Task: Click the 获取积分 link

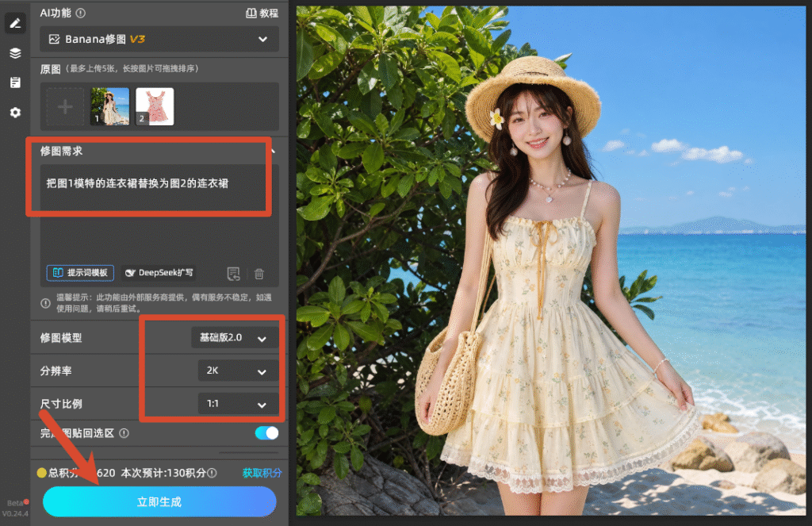Action: [x=262, y=473]
